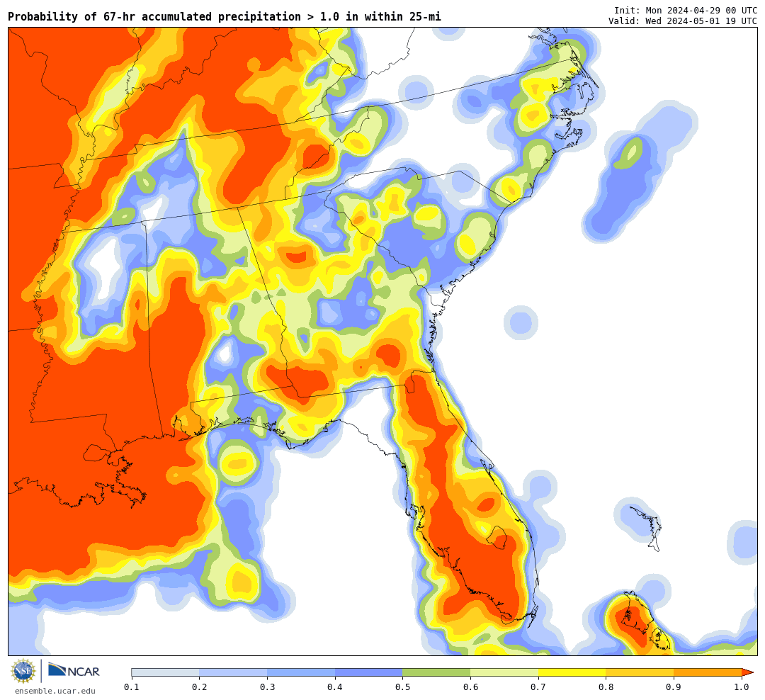The height and width of the screenshot is (700, 765).
Task: Click the 0.5 to 0.6 green colorbar segment
Action: pyautogui.click(x=436, y=672)
